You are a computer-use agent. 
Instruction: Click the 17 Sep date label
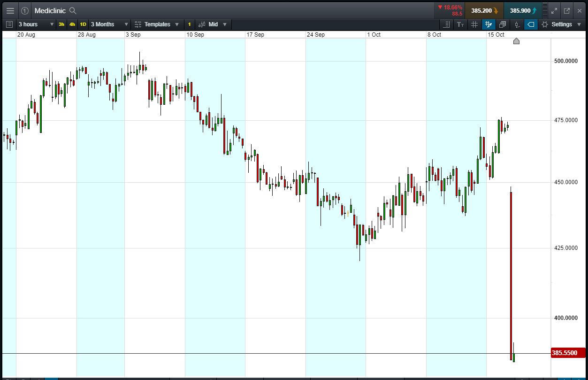click(x=255, y=35)
